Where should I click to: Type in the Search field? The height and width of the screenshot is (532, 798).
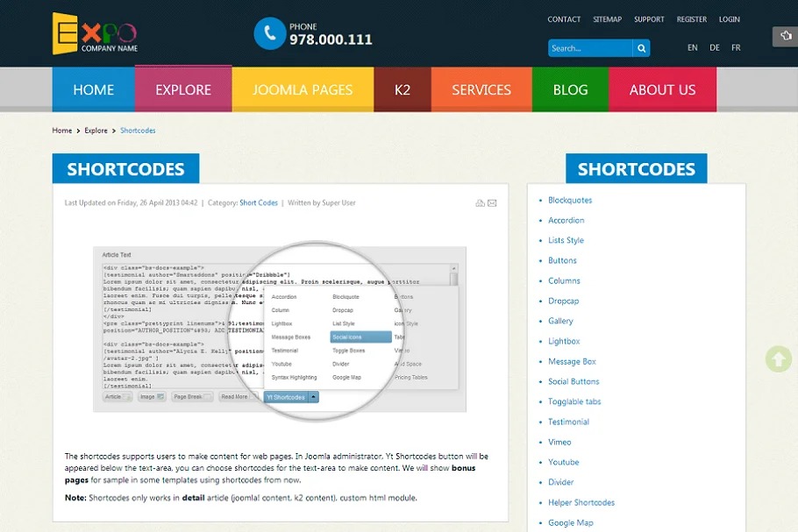(x=589, y=48)
